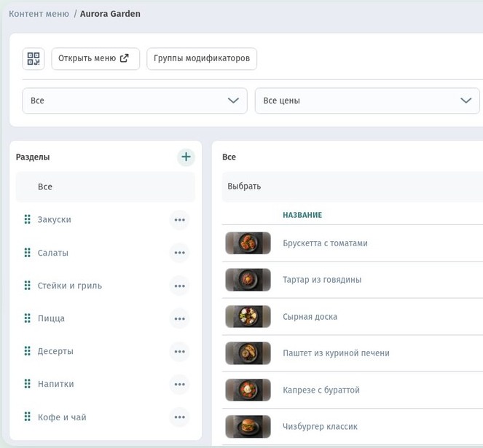Open Группы модификаторов

coord(202,58)
